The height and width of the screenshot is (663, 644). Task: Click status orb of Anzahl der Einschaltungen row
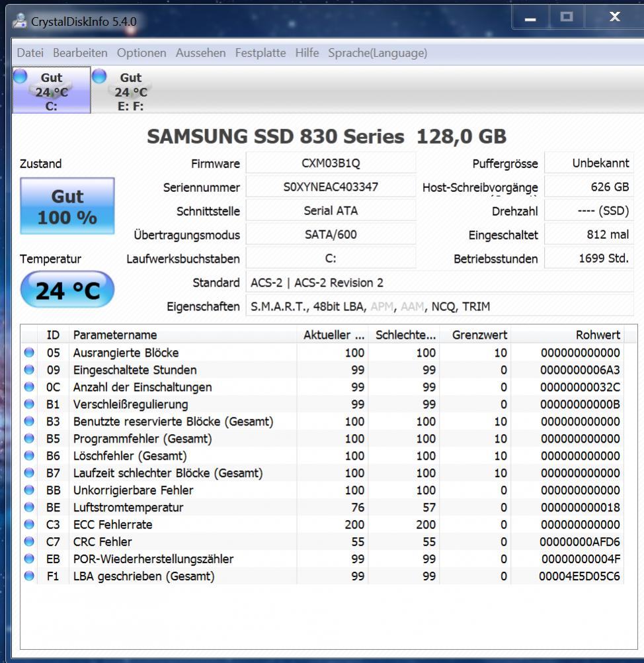click(29, 387)
